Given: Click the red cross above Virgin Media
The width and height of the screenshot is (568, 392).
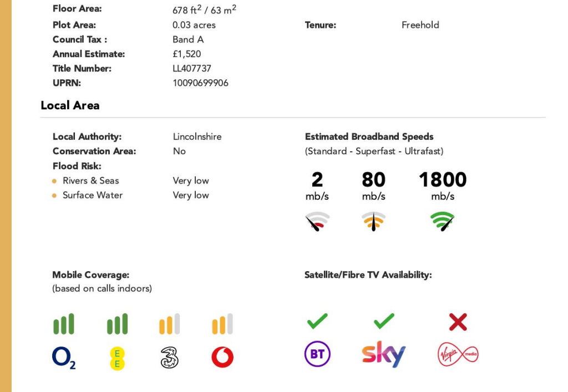Looking at the screenshot, I should pos(458,322).
